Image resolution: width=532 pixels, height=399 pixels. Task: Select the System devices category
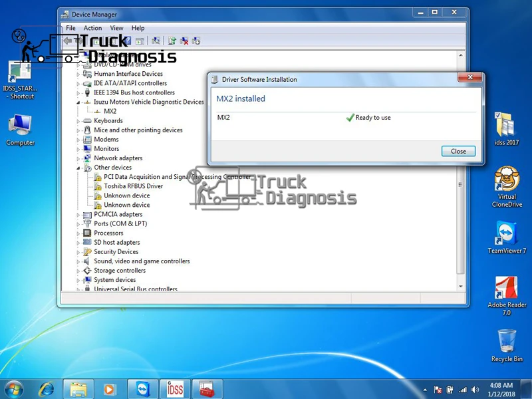point(114,279)
